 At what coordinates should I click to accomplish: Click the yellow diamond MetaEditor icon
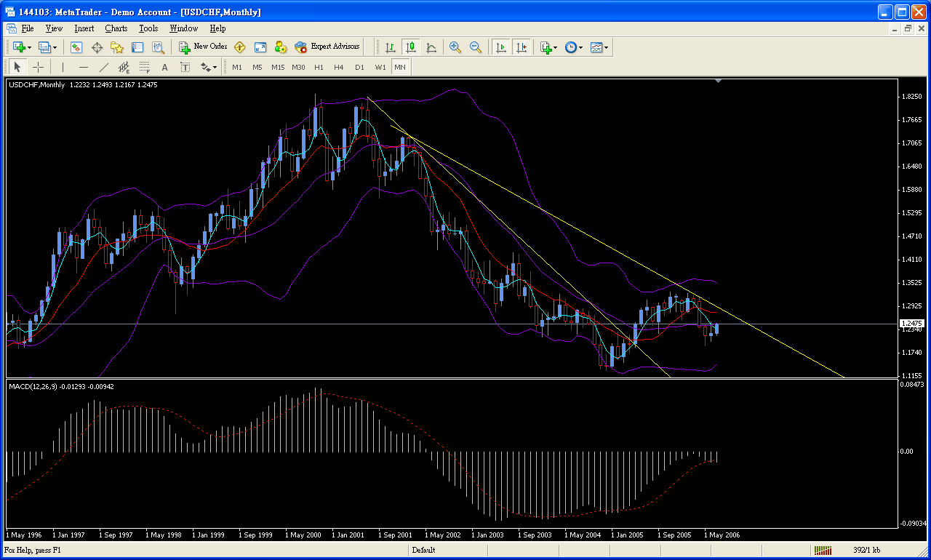point(239,47)
